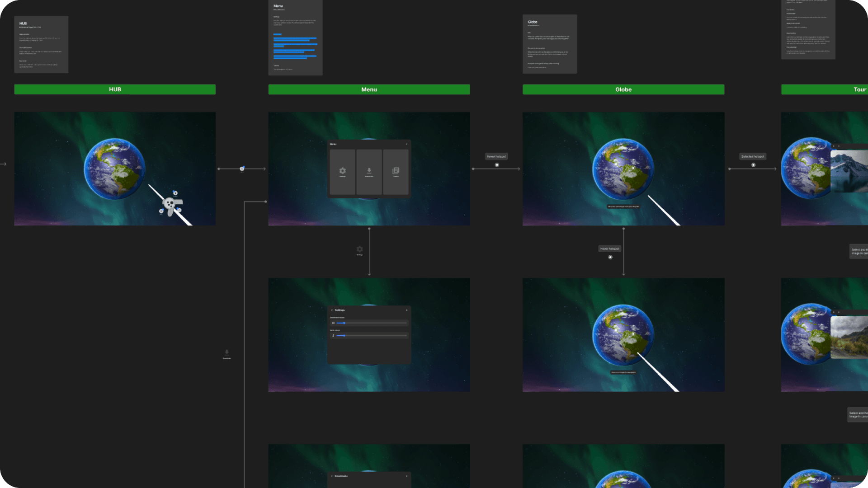The width and height of the screenshot is (868, 488).
Task: Click the 'Selected hotspot' label tag
Action: [x=753, y=156]
